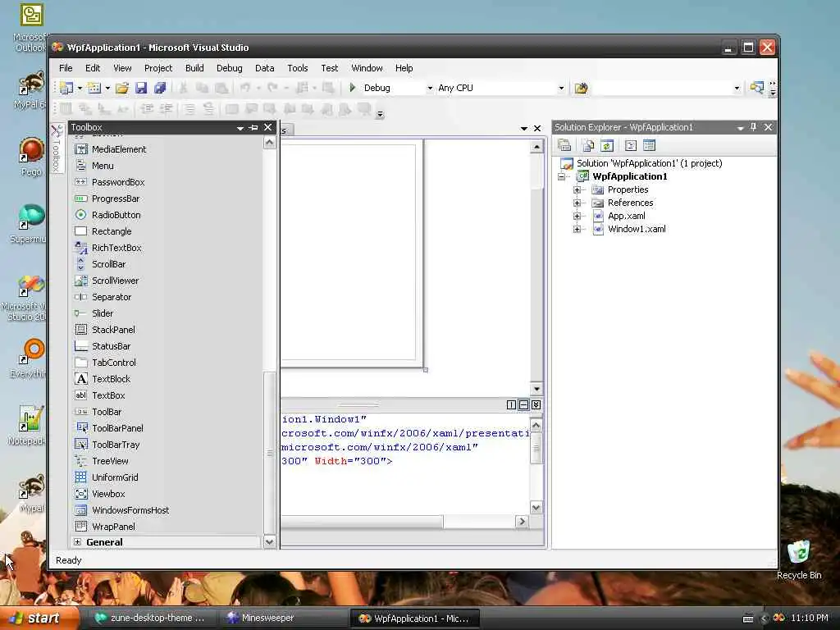Click the View Code icon in Solution Explorer

[631, 145]
